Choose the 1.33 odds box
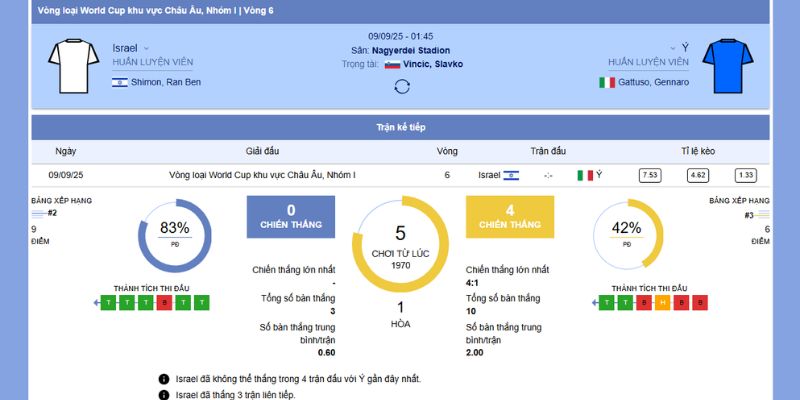This screenshot has height=400, width=800. coord(745,175)
